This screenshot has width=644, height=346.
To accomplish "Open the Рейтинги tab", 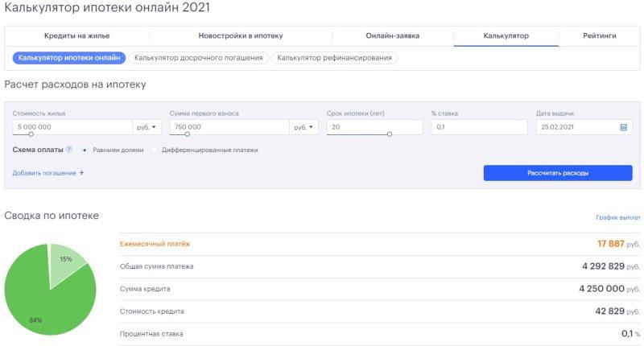I will (x=600, y=36).
